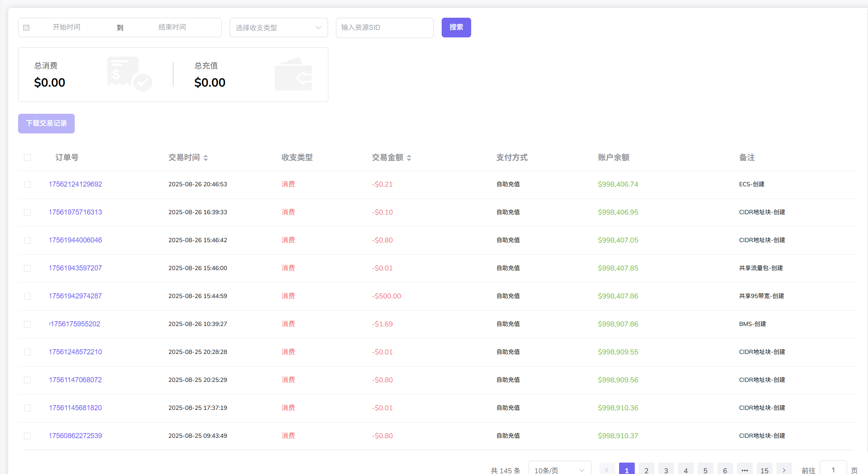Open the 选择收支类型 dropdown
The width and height of the screenshot is (868, 474).
[278, 28]
